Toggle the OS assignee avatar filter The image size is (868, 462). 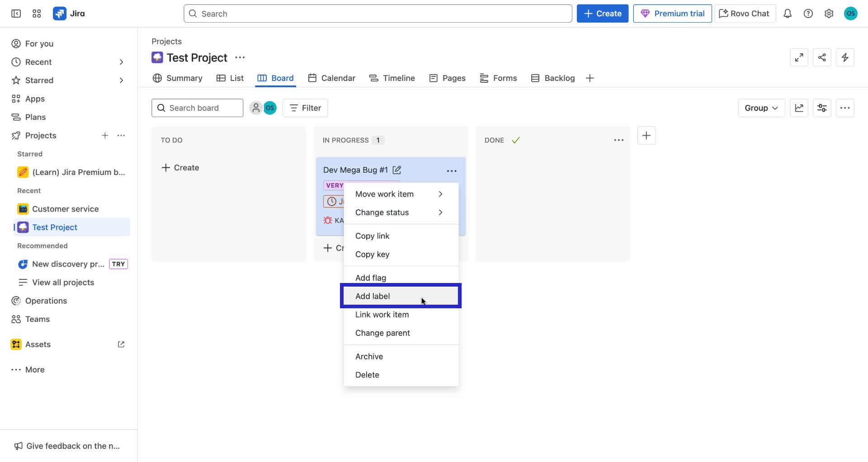(x=270, y=108)
